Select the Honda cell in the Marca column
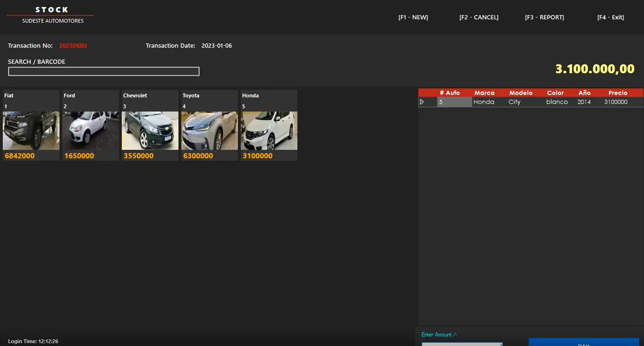 pos(489,102)
